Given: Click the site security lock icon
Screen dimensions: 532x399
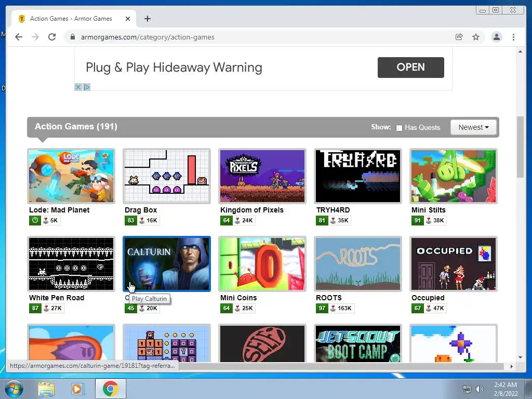Looking at the screenshot, I should [72, 37].
